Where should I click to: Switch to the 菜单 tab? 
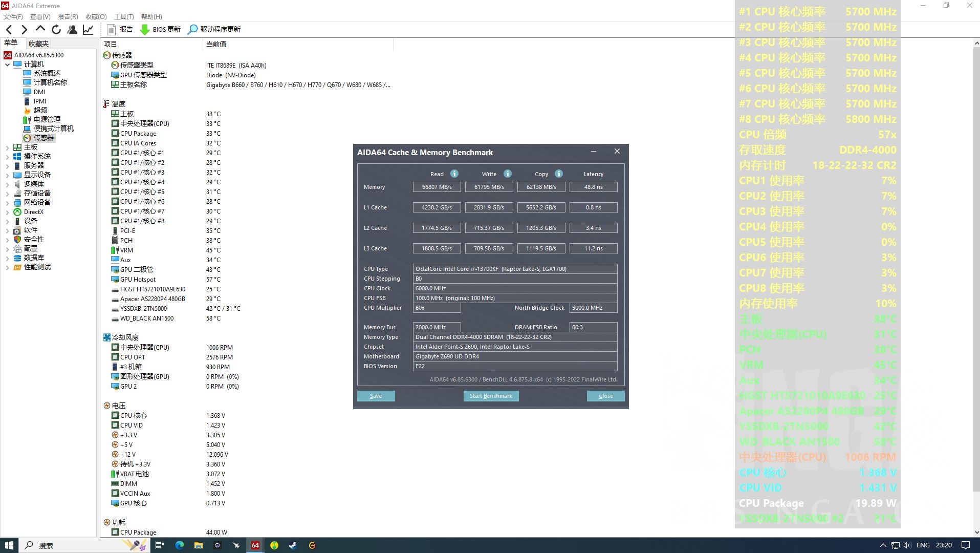tap(11, 44)
